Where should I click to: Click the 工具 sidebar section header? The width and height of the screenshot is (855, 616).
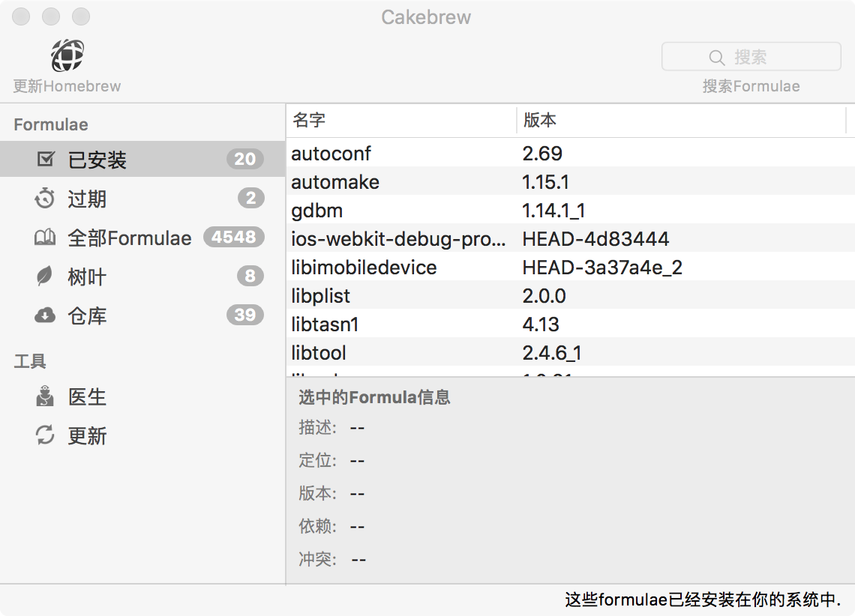(x=30, y=361)
